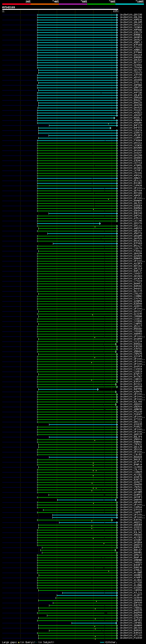The image size is (146, 644).
Task: Open hit UniRef100_Q41640
Action: tap(131, 151)
